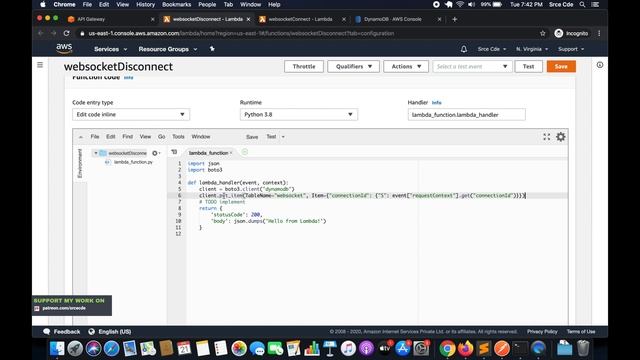Open the editor Window menu
This screenshot has width=640, height=360.
coord(201,137)
